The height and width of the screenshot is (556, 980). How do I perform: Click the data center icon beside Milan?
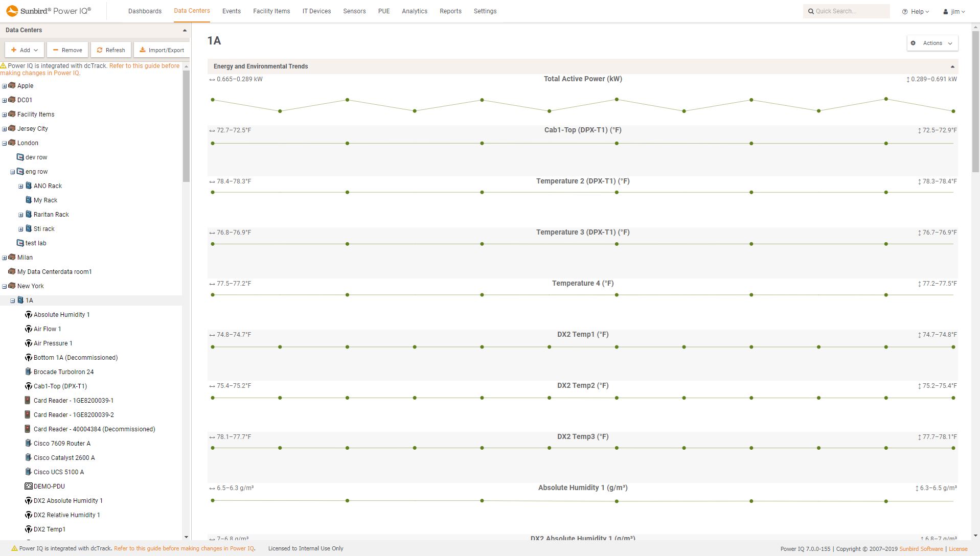point(12,257)
